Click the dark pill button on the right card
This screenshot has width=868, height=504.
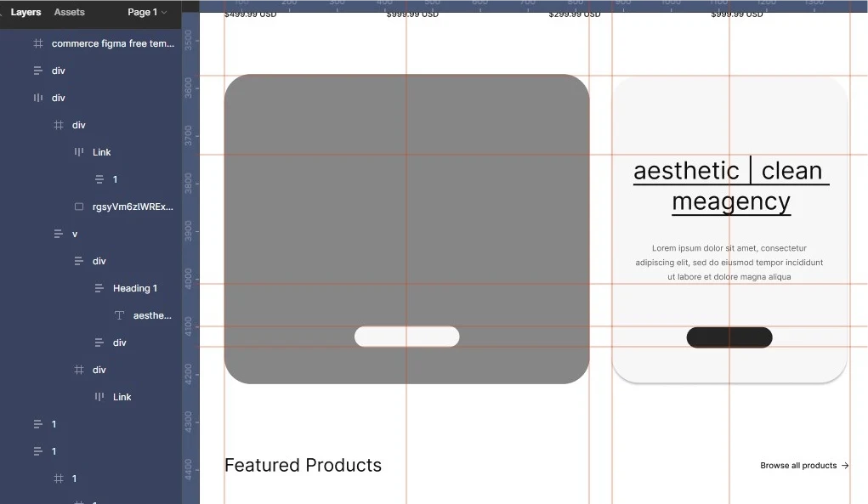(x=729, y=337)
